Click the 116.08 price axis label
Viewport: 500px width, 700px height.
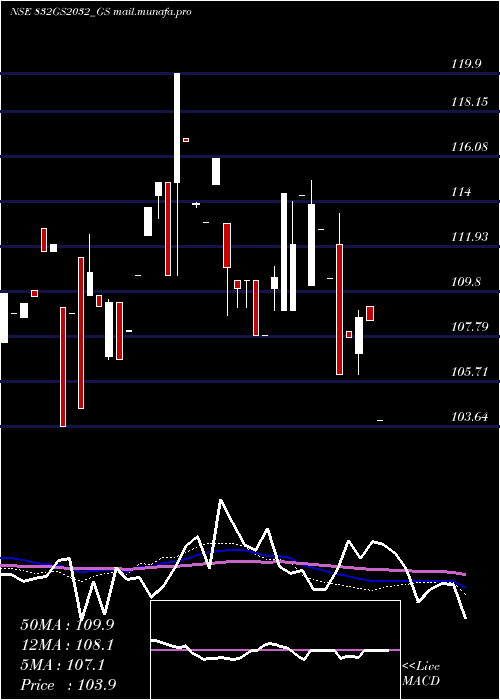(469, 147)
